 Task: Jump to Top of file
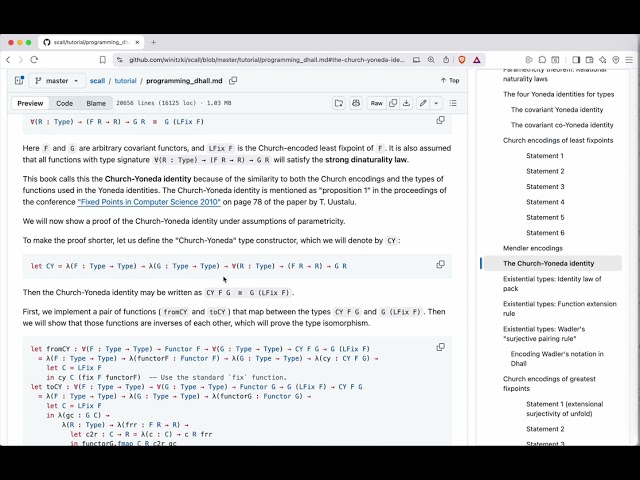(450, 80)
